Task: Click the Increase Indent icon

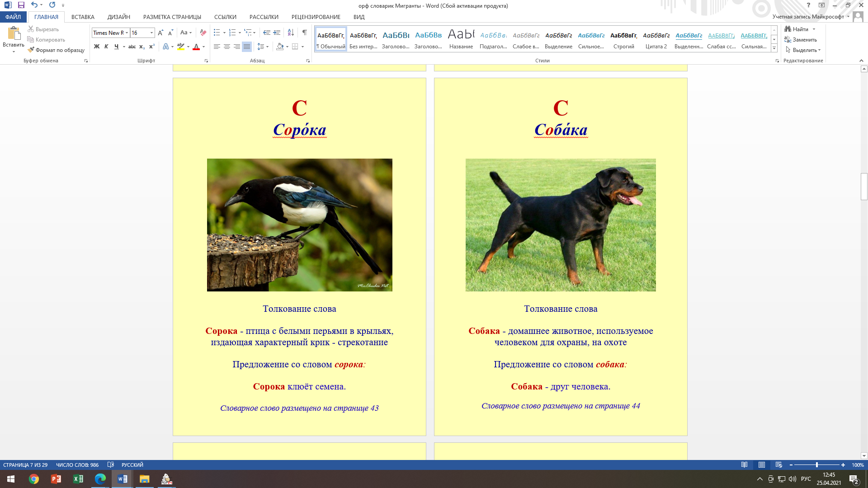Action: (x=277, y=33)
